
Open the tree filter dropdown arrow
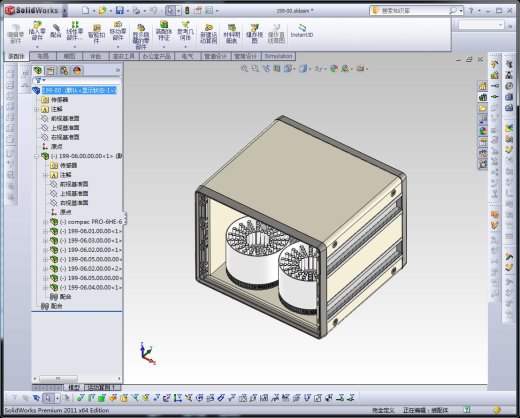pos(44,80)
